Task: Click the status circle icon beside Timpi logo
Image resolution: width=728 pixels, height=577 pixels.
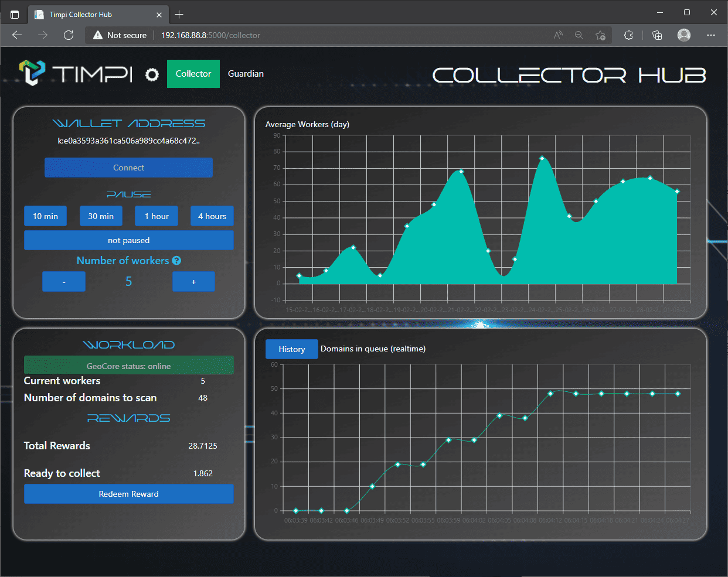Action: 152,74
